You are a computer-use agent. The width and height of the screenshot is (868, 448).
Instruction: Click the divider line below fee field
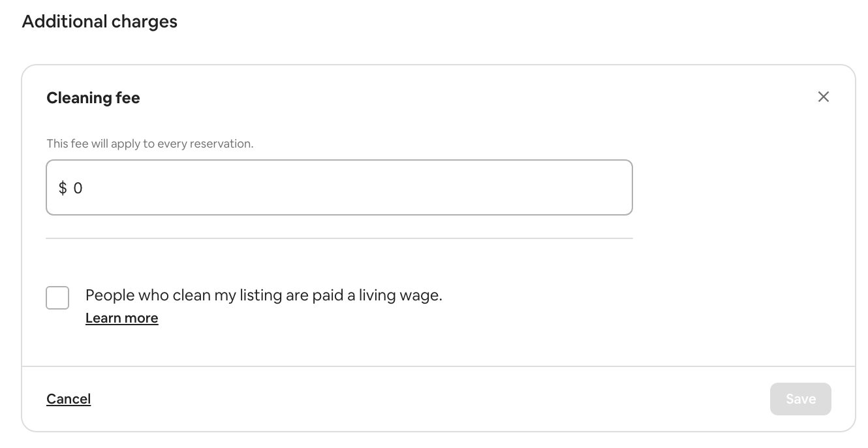click(339, 238)
